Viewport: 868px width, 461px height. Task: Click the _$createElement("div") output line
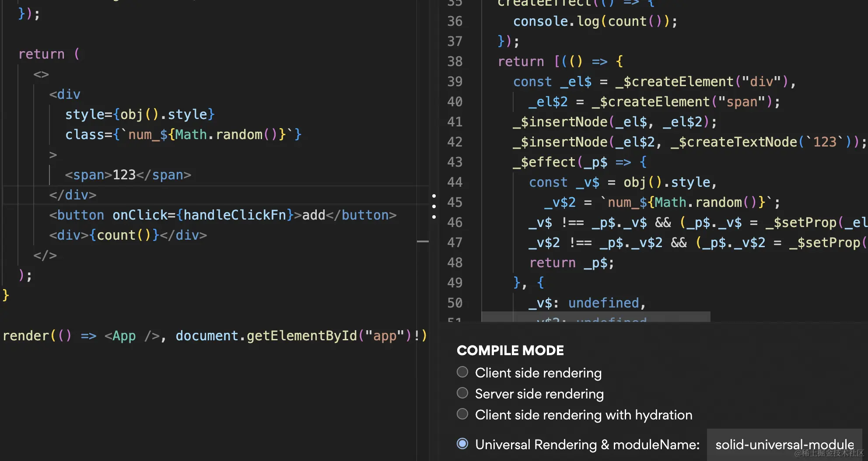[654, 82]
